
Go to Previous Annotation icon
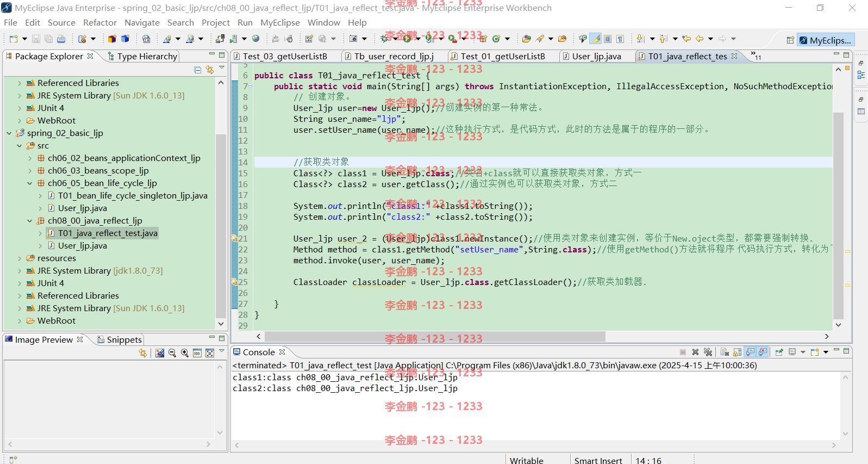click(663, 39)
